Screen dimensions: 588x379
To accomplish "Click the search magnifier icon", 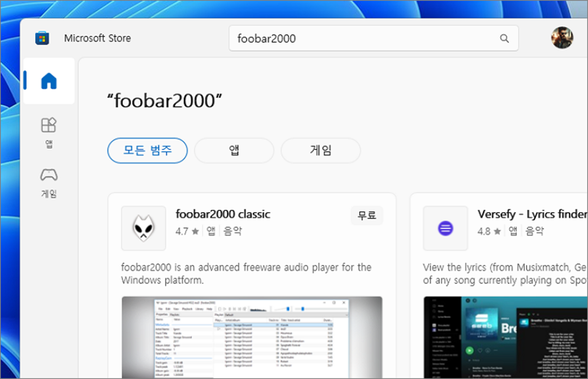I will click(504, 39).
